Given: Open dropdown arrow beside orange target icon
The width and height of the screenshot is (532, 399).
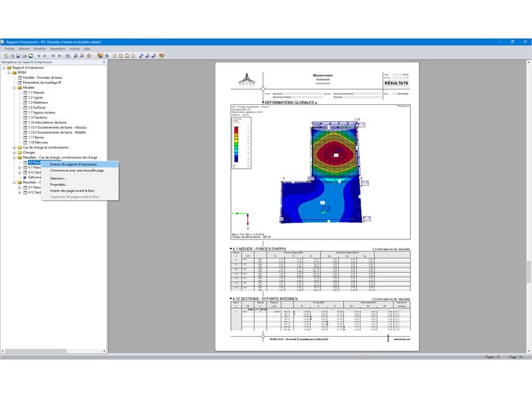Looking at the screenshot, I should click(93, 55).
